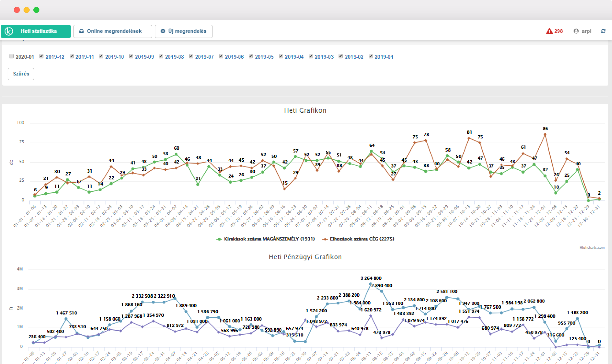612x364 pixels.
Task: Click the refresh icon in the top bar
Action: tap(603, 31)
